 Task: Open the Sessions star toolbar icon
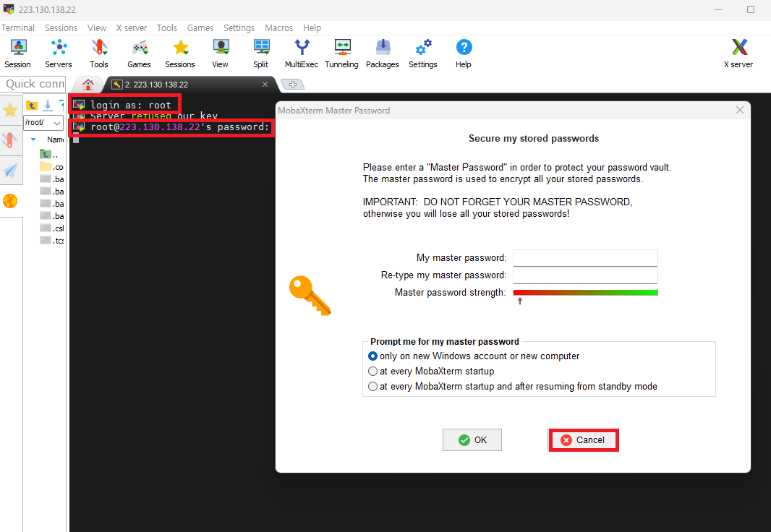point(180,53)
